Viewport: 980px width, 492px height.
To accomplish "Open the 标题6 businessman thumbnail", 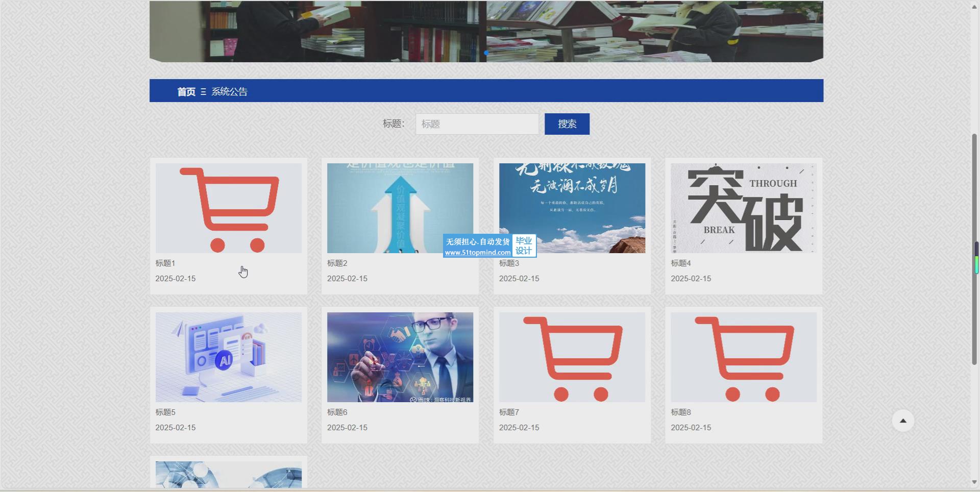I will [x=400, y=357].
